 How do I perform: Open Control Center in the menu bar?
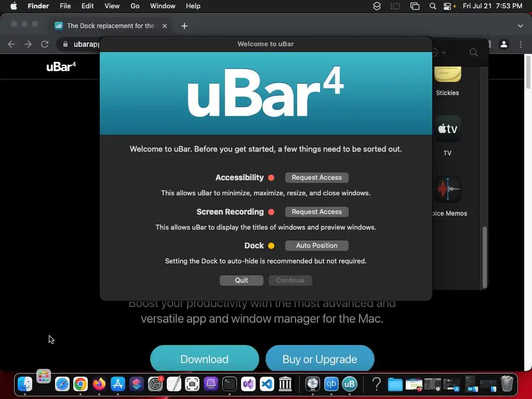click(x=447, y=6)
